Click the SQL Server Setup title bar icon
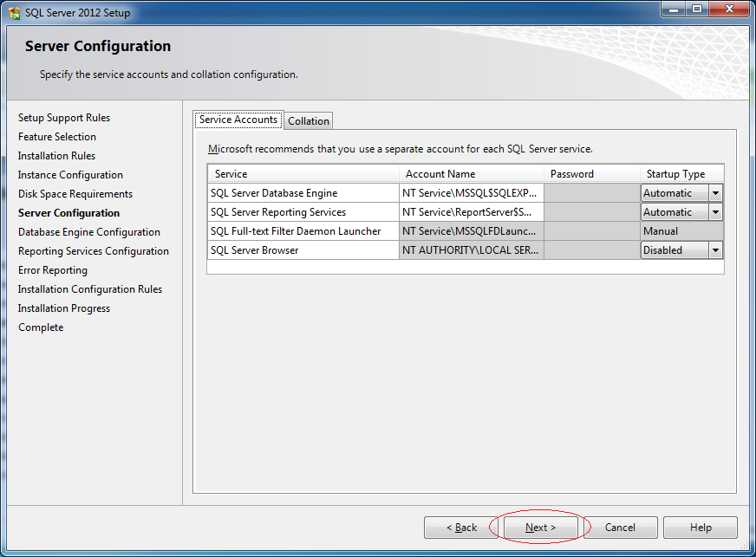Screen dimensions: 756x557 14,13
